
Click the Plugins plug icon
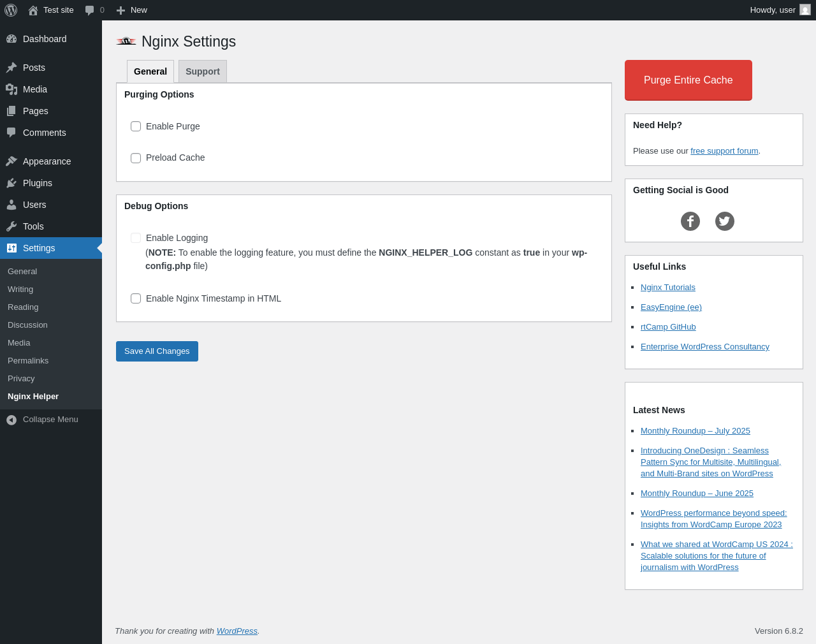(11, 183)
